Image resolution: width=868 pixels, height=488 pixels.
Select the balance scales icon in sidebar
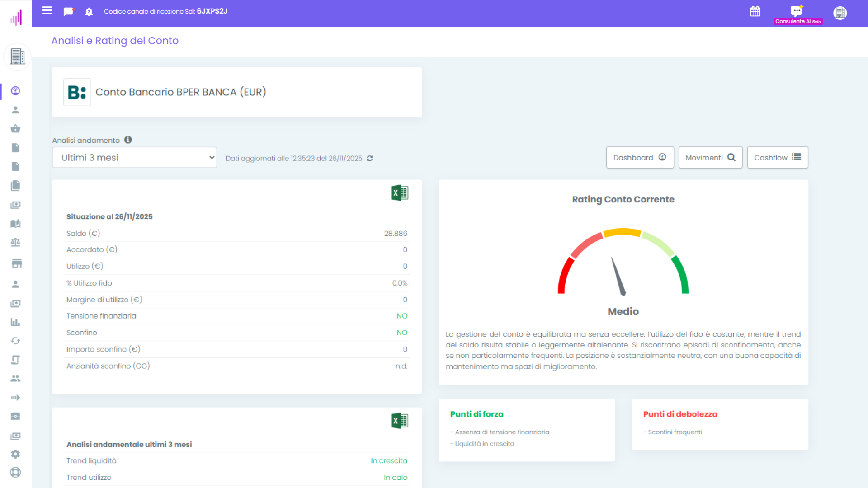[15, 242]
